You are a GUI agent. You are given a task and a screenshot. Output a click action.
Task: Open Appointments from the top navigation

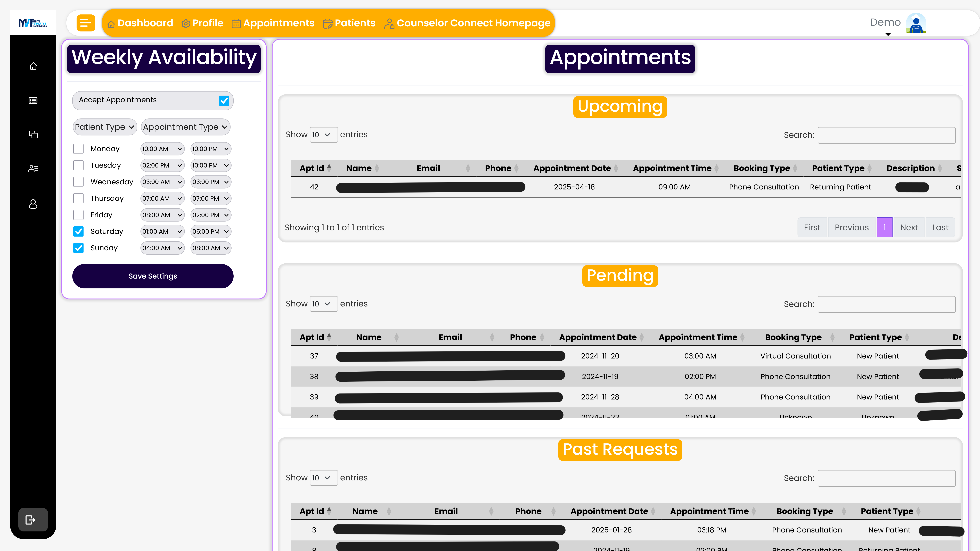tap(273, 23)
